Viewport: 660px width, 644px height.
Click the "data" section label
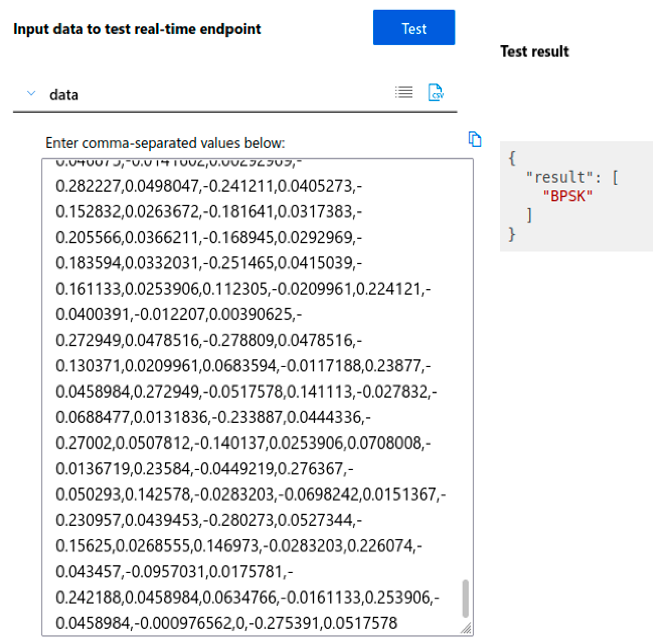[x=64, y=95]
